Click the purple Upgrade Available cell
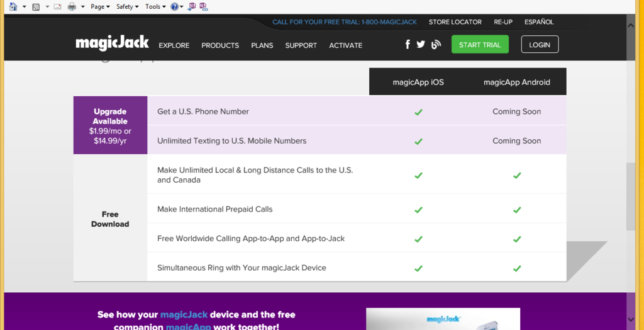Image resolution: width=644 pixels, height=330 pixels. pyautogui.click(x=110, y=125)
